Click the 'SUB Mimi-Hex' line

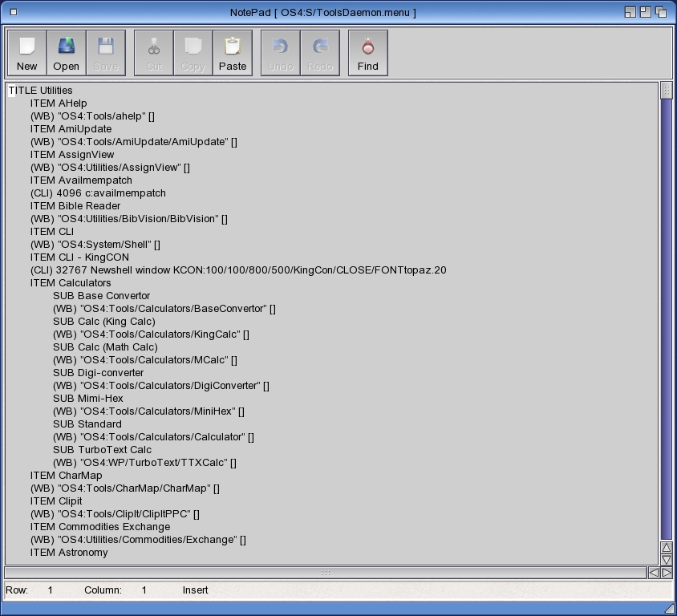[88, 399]
